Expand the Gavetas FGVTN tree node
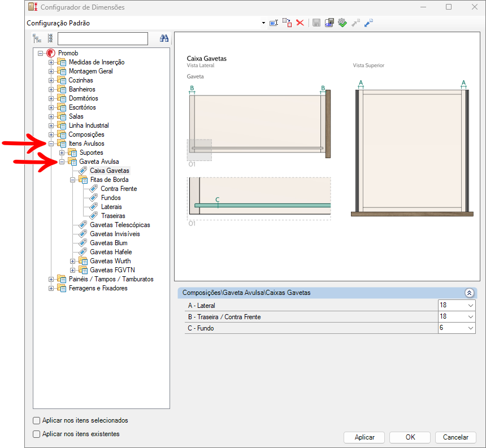Screen dimensions: 486x448 [x=72, y=270]
